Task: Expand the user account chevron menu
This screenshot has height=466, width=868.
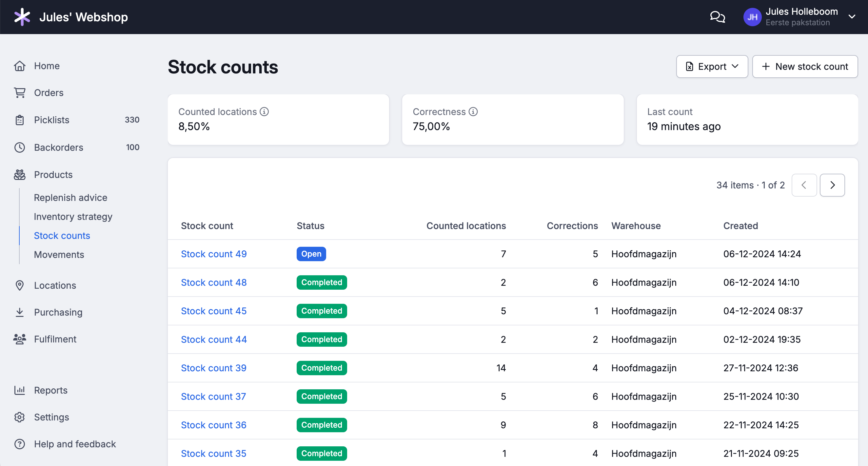Action: pos(852,16)
